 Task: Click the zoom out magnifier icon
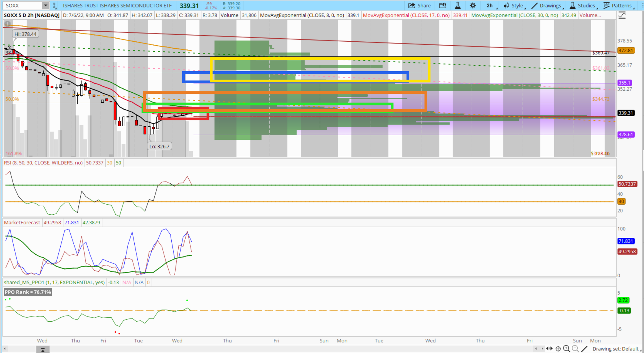[x=575, y=349]
